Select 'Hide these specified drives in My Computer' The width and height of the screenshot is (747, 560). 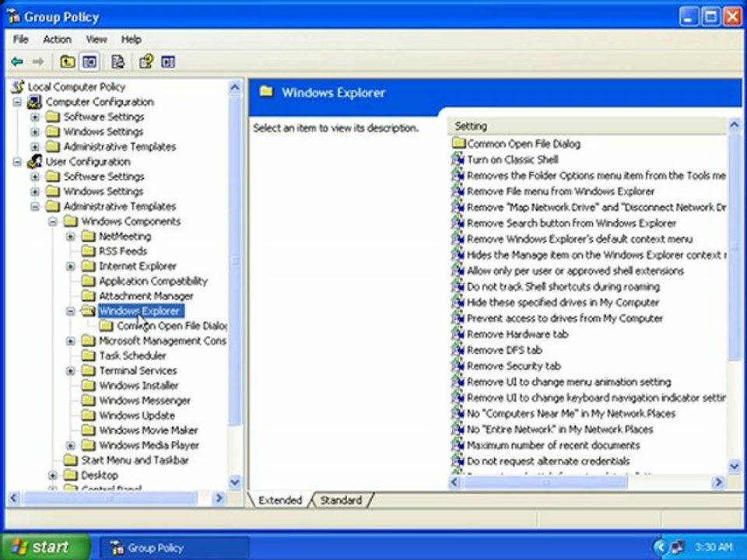(x=563, y=303)
